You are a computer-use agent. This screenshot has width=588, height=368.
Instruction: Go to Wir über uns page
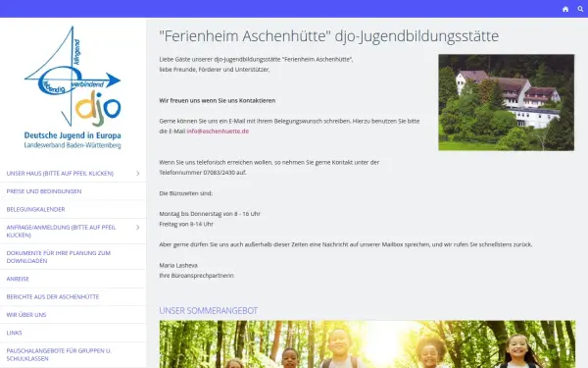[26, 315]
